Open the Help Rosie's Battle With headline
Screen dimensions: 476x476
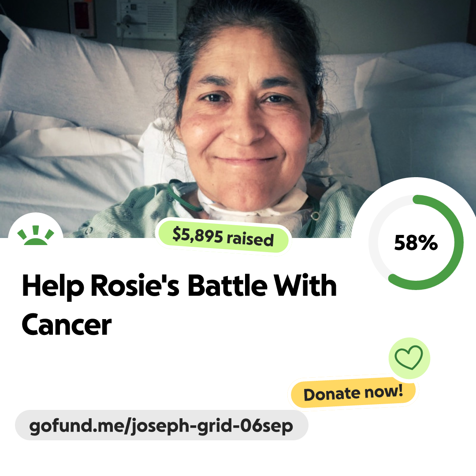point(179,286)
